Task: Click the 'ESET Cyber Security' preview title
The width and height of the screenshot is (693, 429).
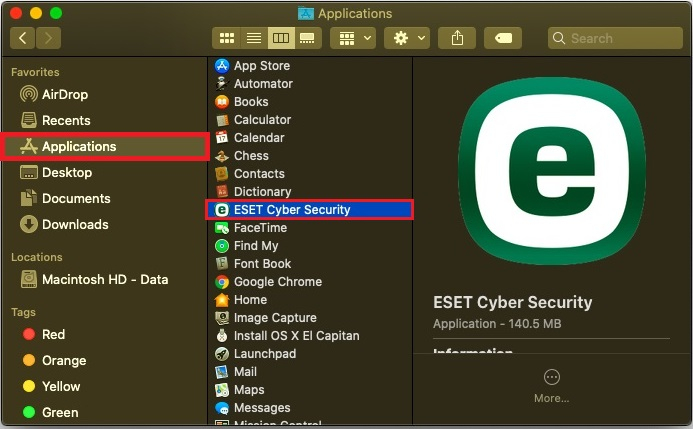Action: [513, 303]
